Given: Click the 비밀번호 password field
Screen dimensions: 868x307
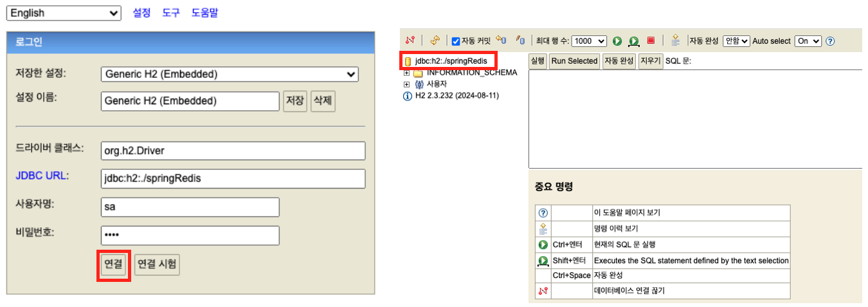Looking at the screenshot, I should 190,235.
